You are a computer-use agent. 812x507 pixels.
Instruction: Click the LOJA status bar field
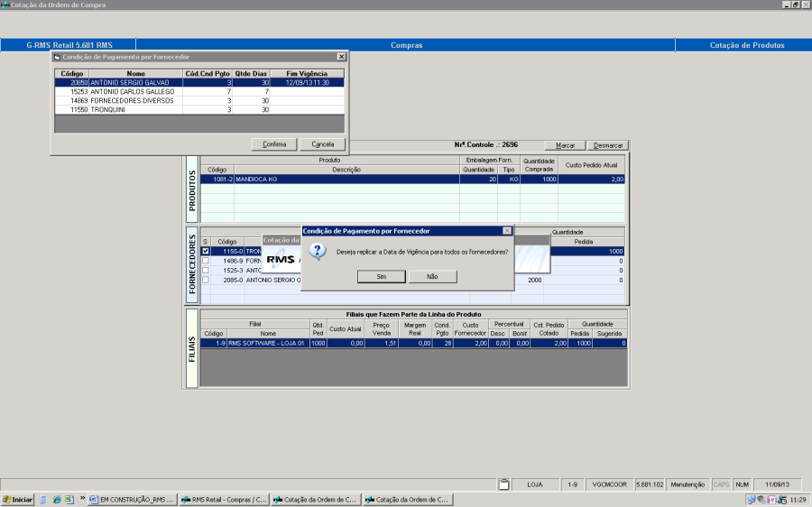[x=535, y=484]
